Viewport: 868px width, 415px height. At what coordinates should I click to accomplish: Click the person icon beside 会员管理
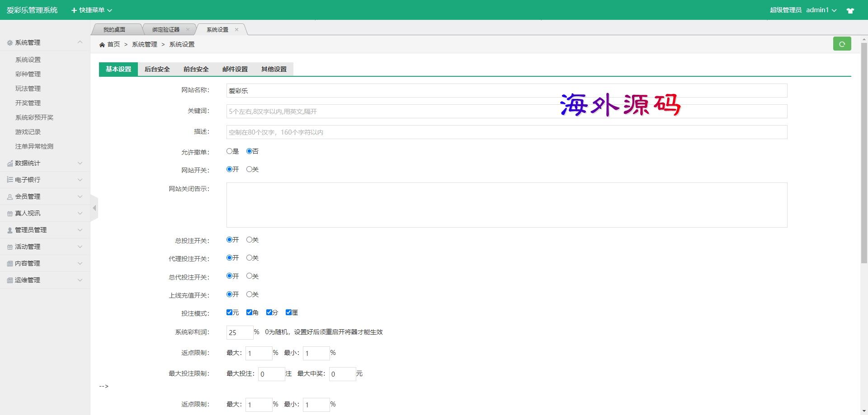(x=10, y=197)
